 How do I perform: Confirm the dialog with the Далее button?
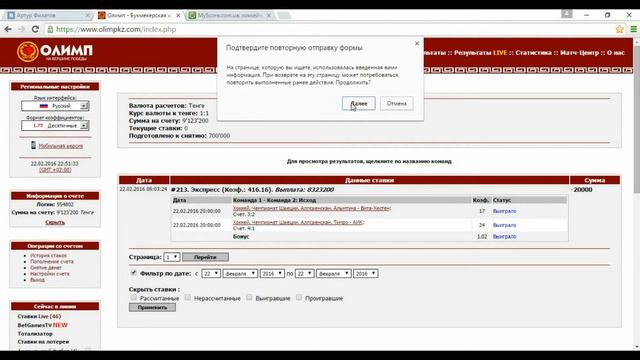(358, 103)
